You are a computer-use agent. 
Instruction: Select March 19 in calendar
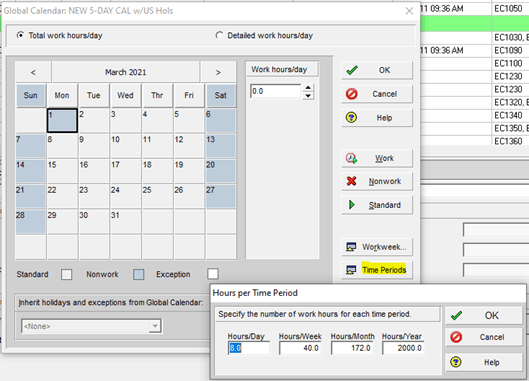pyautogui.click(x=189, y=171)
